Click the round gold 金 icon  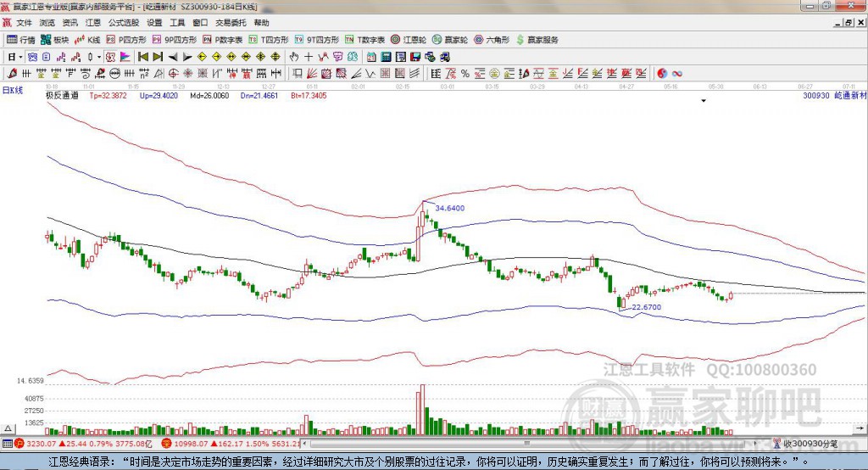click(494, 73)
